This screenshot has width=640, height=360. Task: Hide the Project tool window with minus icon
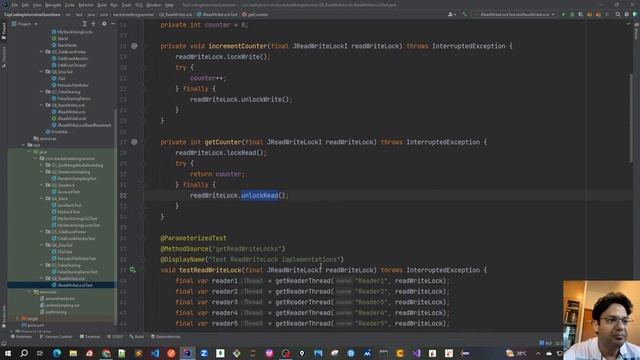point(113,24)
